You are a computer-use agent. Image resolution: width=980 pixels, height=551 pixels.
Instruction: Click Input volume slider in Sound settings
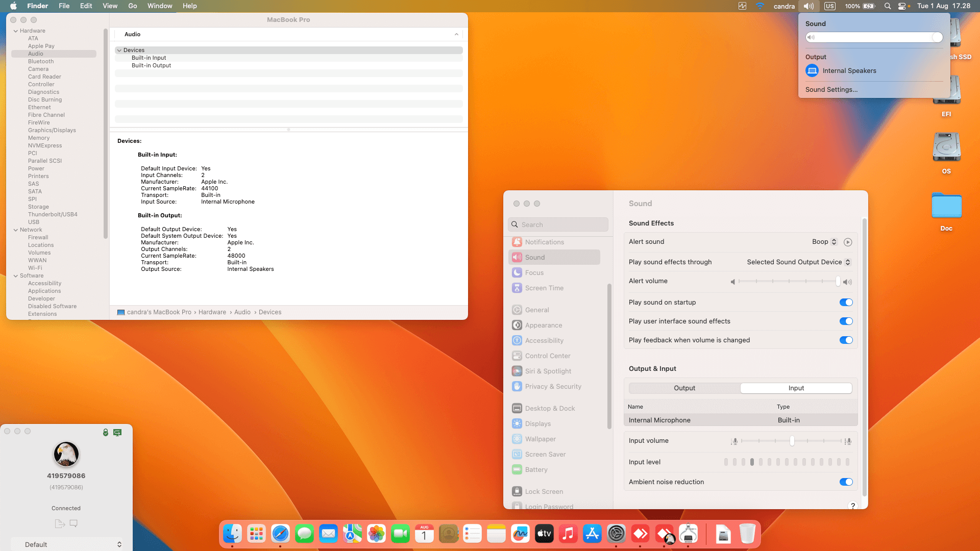791,441
